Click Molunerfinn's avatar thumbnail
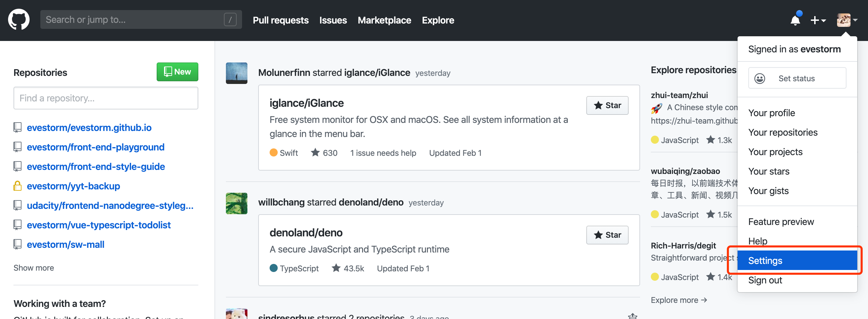The width and height of the screenshot is (868, 319). click(237, 73)
